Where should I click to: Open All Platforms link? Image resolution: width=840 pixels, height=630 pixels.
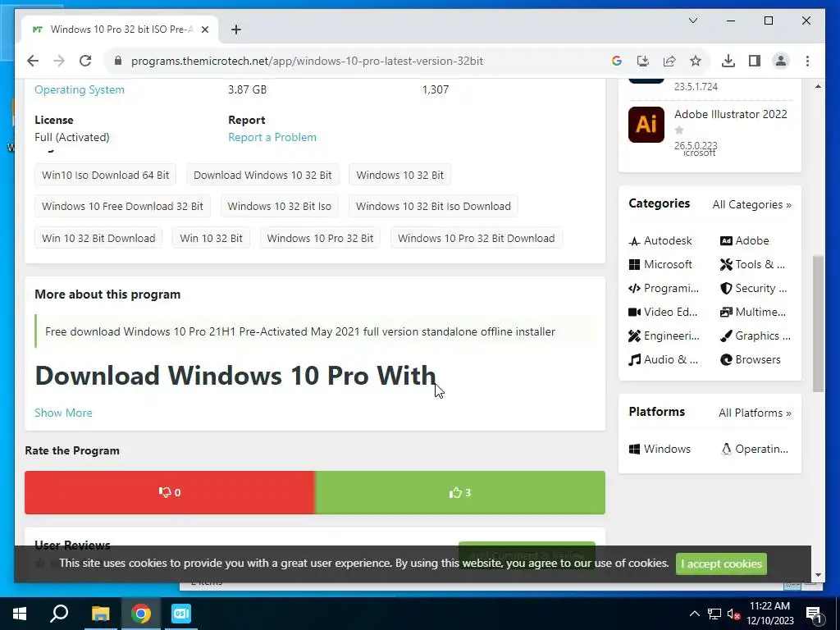point(755,413)
